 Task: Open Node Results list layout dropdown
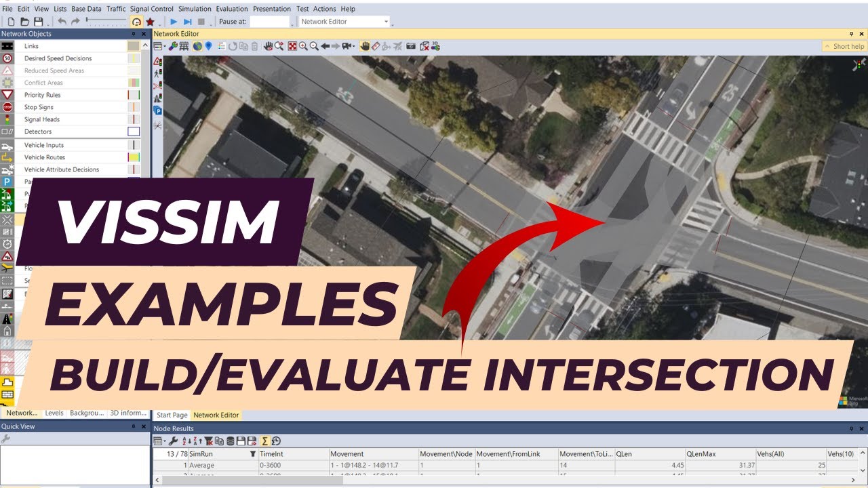tap(159, 441)
